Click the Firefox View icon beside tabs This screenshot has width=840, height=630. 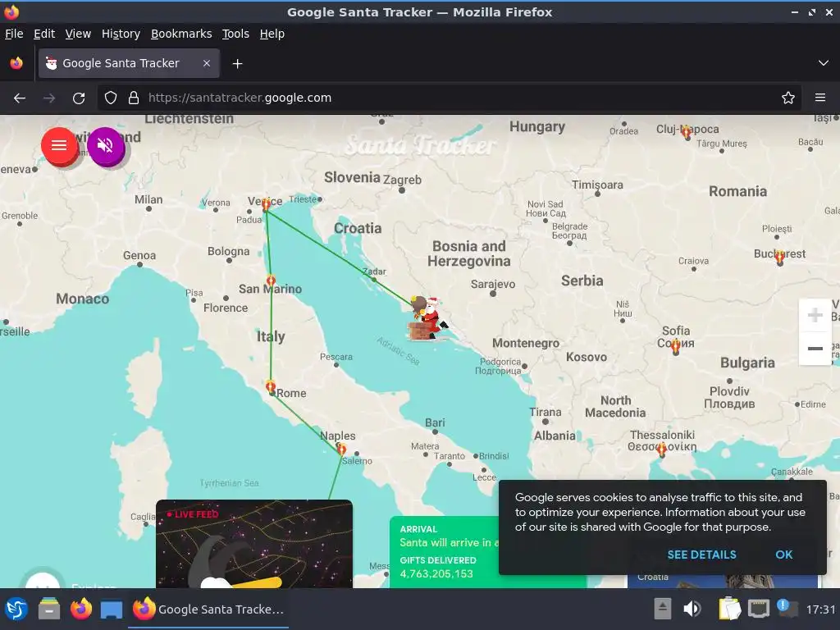tap(16, 63)
